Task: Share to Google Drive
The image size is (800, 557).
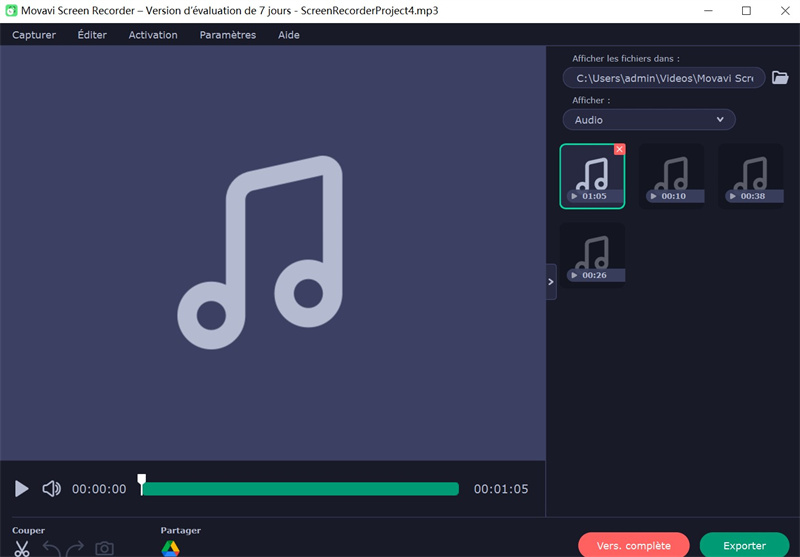Action: [170, 548]
